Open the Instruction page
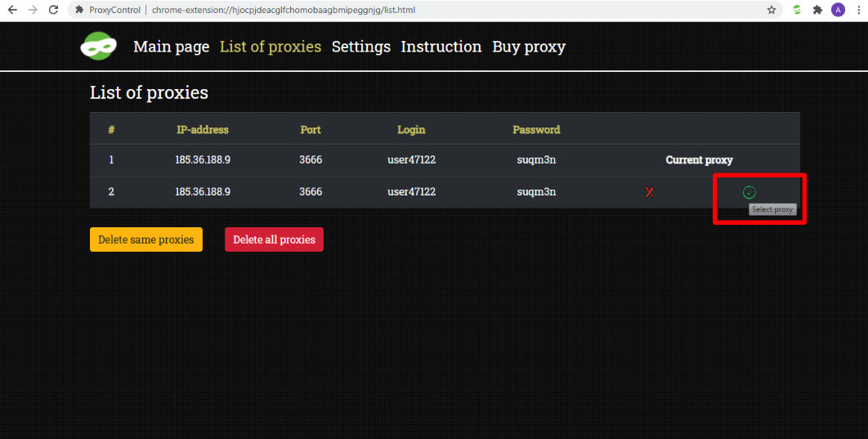The width and height of the screenshot is (868, 439). click(441, 47)
